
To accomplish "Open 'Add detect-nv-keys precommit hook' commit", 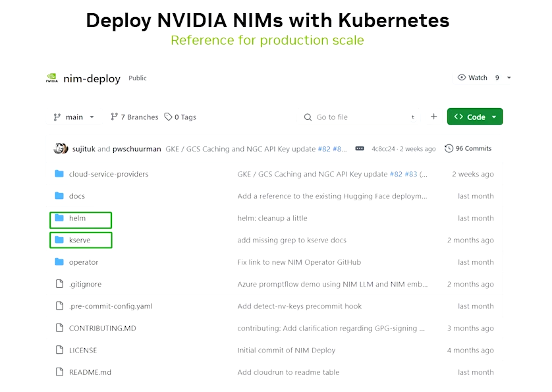I will coord(300,306).
